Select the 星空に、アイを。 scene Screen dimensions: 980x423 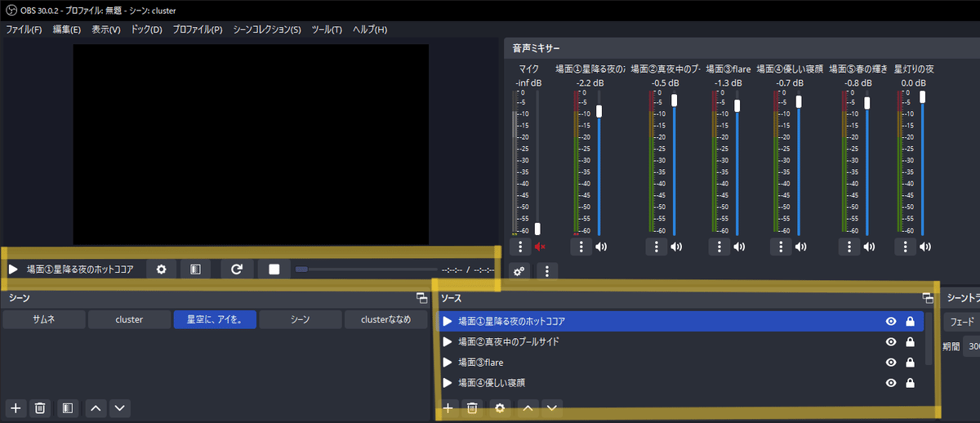215,319
